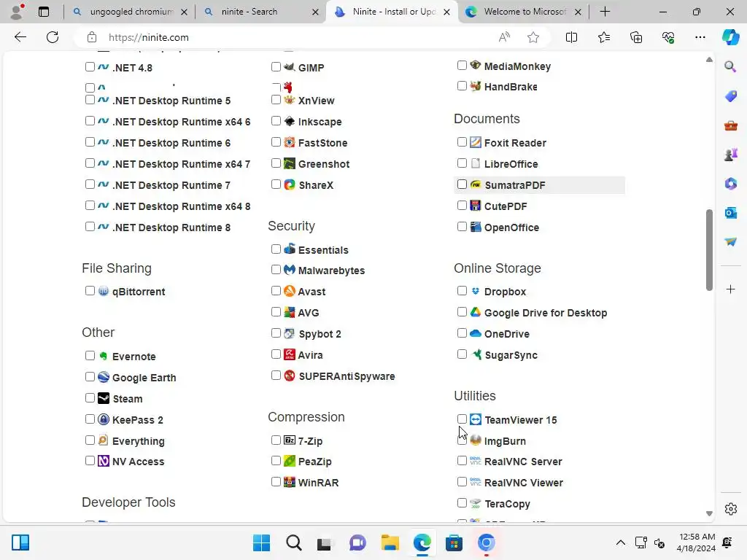Image resolution: width=747 pixels, height=560 pixels.
Task: Click the KeePass 2 lock icon
Action: click(104, 419)
